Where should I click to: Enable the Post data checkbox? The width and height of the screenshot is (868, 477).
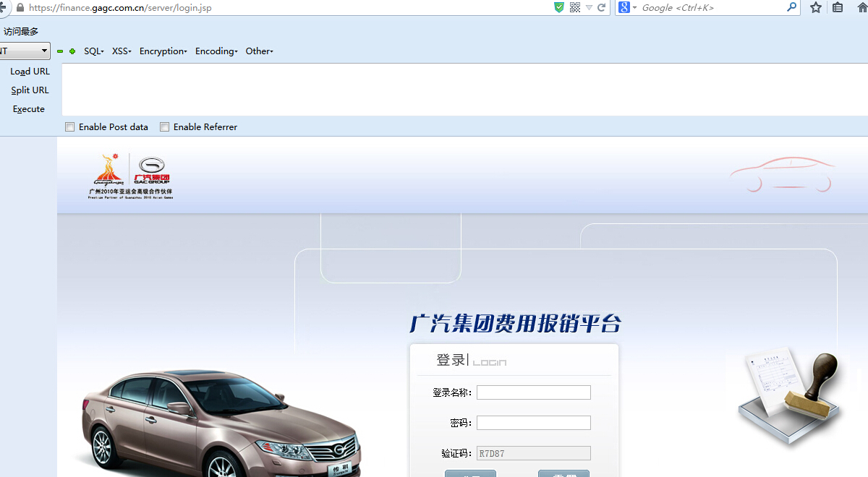coord(69,127)
